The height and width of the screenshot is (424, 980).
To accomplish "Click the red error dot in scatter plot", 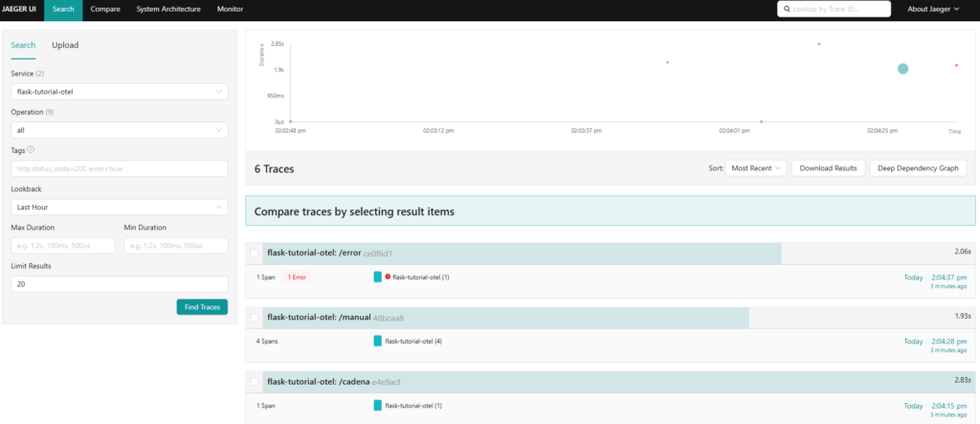I will point(956,65).
